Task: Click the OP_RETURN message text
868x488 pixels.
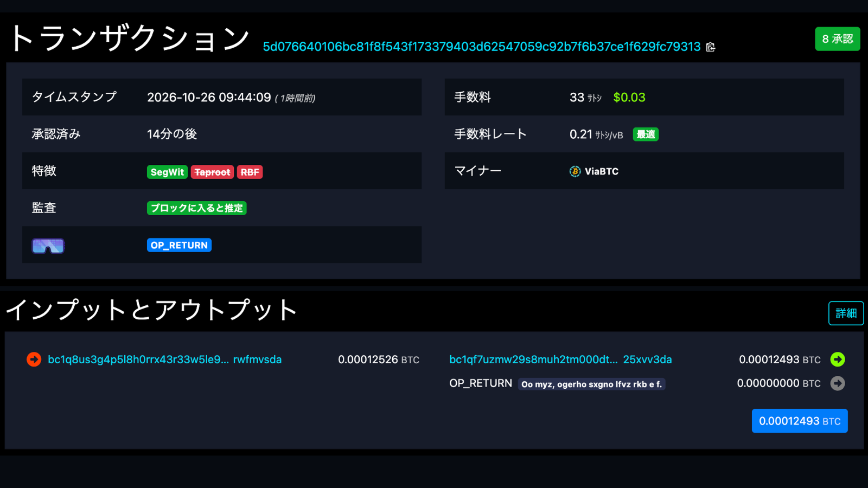Action: point(591,384)
